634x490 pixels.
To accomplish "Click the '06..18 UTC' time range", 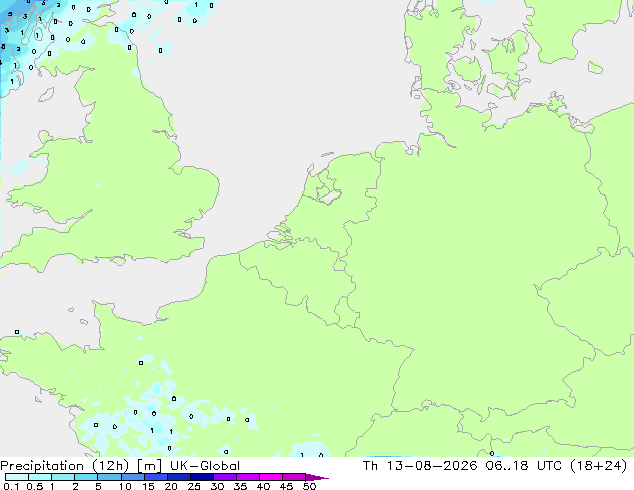I will click(x=524, y=466).
